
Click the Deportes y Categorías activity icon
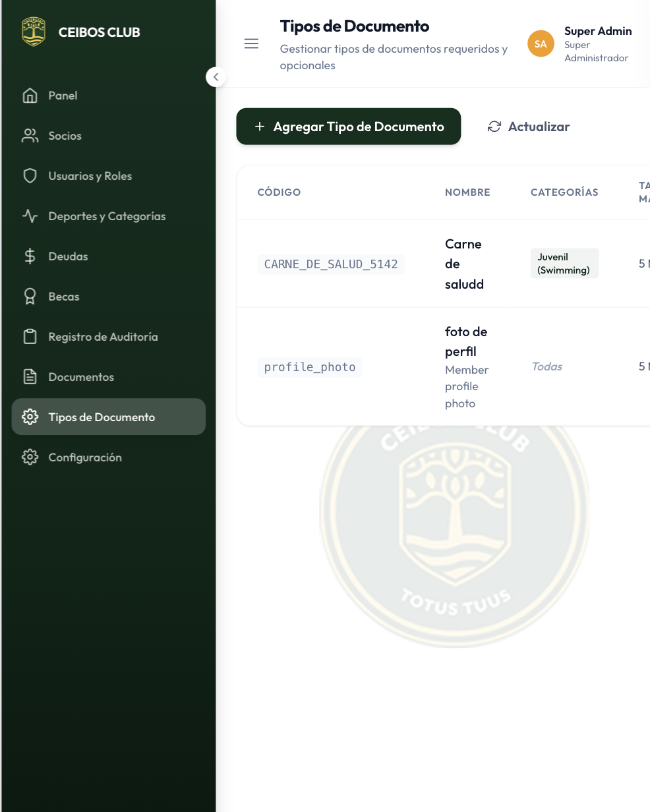[30, 216]
